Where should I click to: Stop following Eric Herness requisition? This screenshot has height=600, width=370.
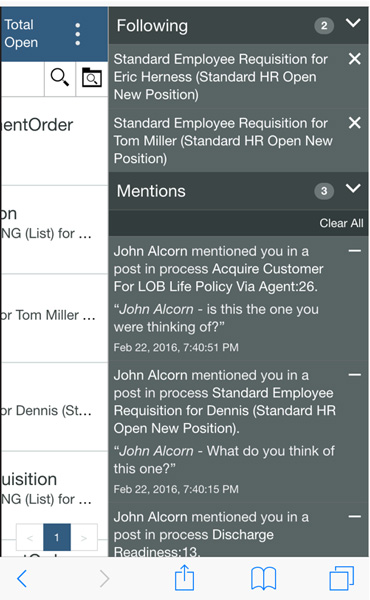tap(355, 59)
